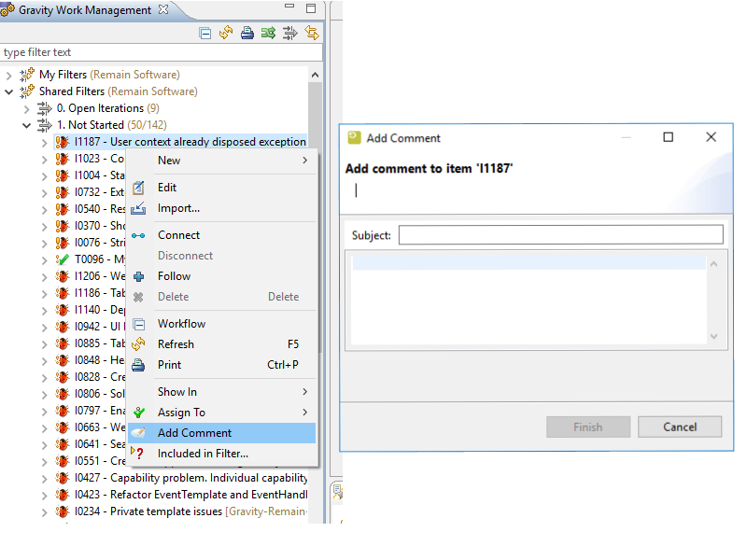Screen dimensions: 747x560
Task: Expand the My Filters tree node
Action: click(8, 75)
